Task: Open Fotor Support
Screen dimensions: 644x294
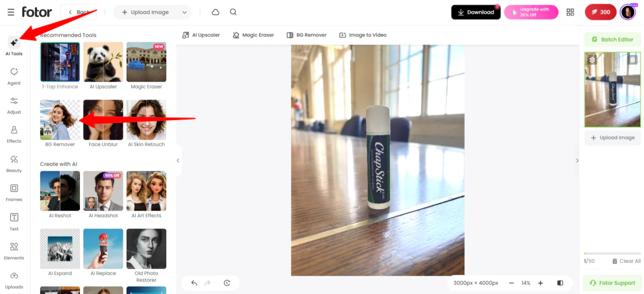Action: 612,283
